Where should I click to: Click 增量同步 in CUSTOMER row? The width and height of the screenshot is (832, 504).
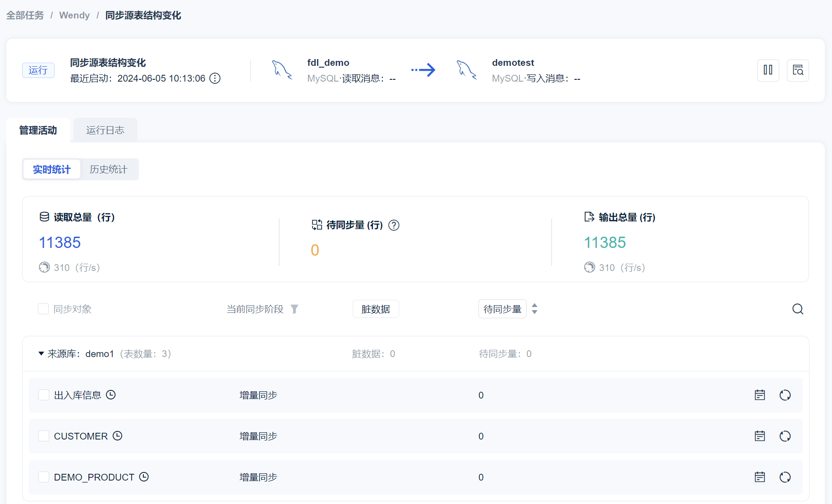point(258,436)
